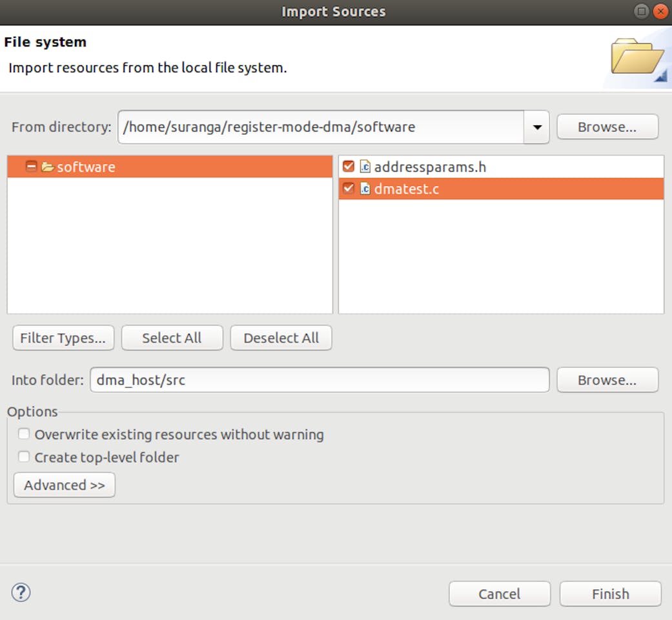Uncheck the dmatest.c file checkbox

point(348,189)
